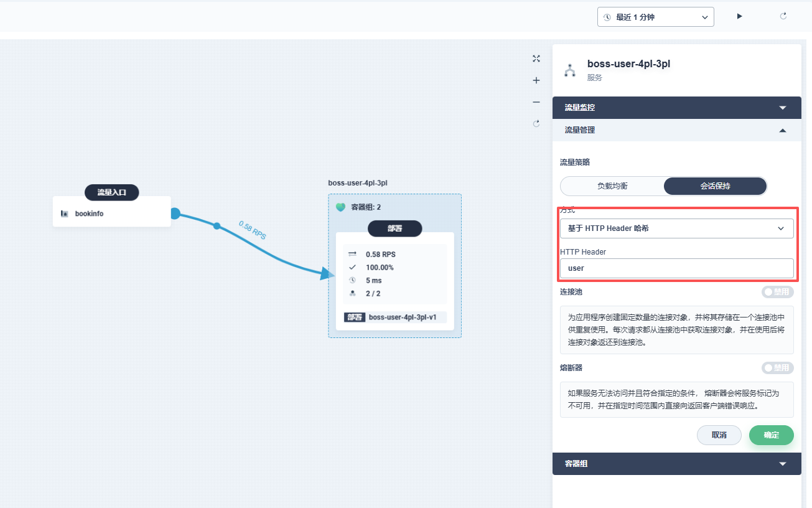Zoom in on the topology graph

tap(536, 80)
